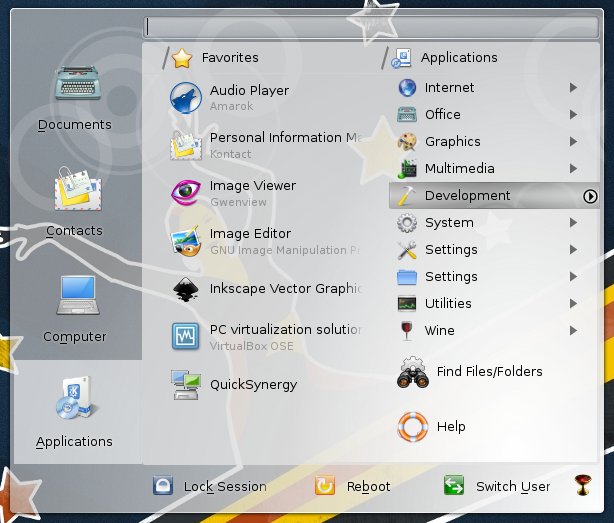
Task: Click in the search input field
Action: (x=371, y=27)
